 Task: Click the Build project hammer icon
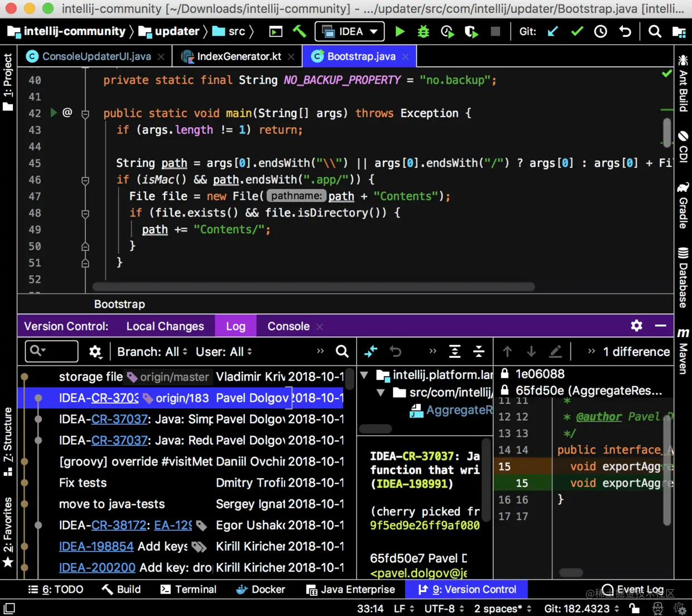coord(300,31)
